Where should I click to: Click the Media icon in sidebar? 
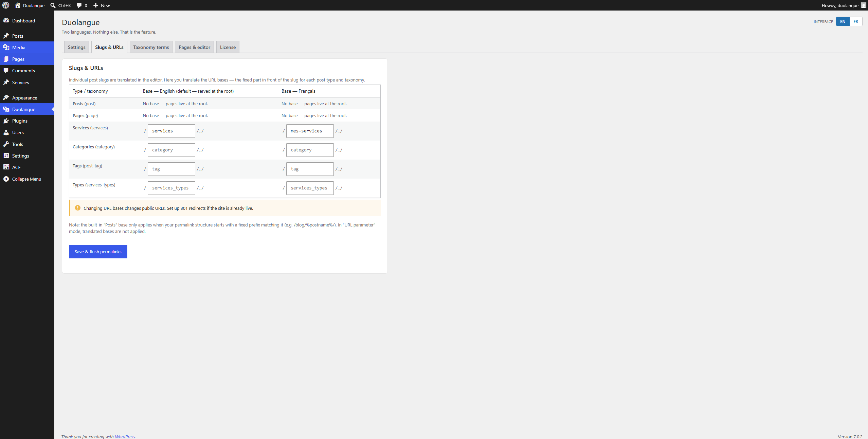[x=6, y=47]
